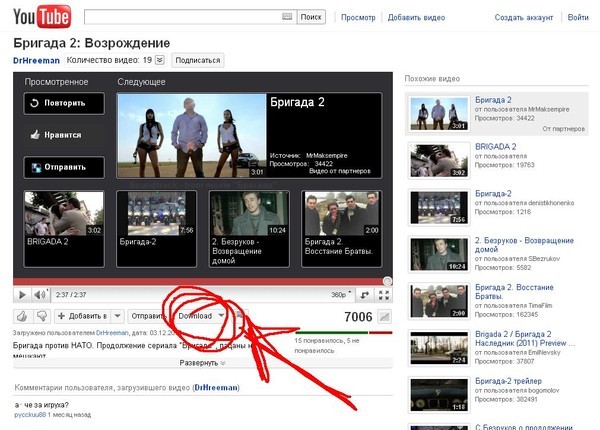Open sidebar 2. Безруков - Возвращение домой title

(x=524, y=245)
